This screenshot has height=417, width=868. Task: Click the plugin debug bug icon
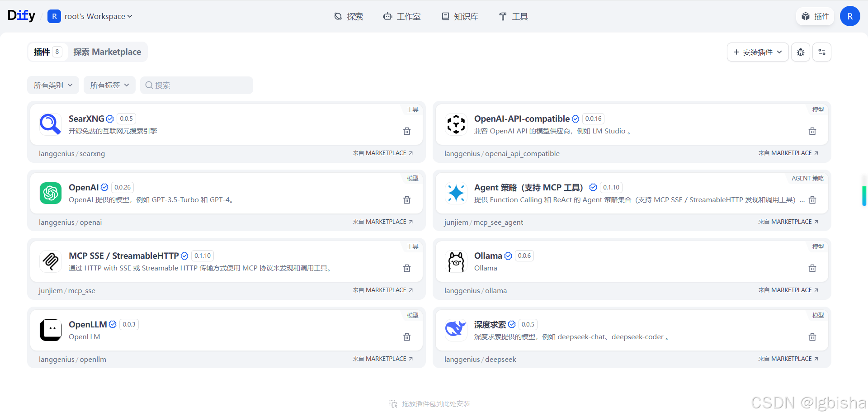pyautogui.click(x=801, y=52)
